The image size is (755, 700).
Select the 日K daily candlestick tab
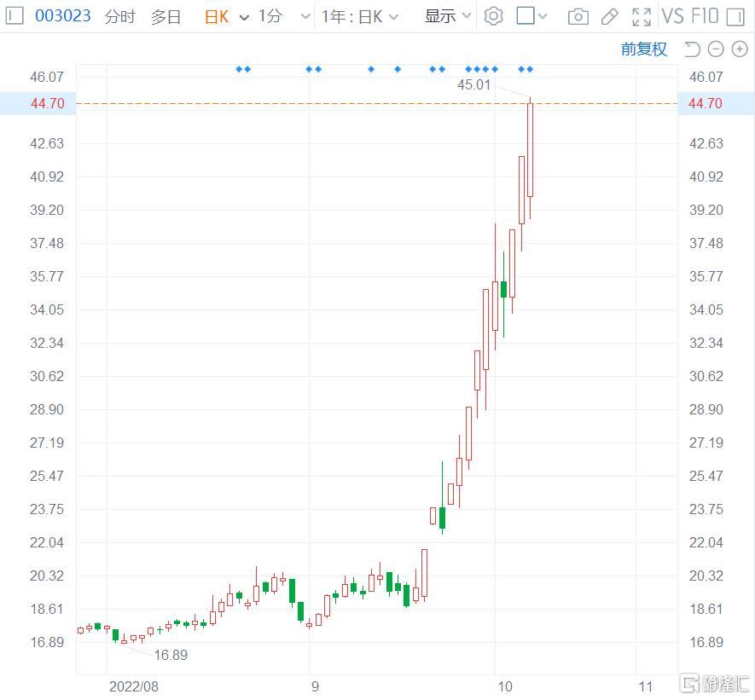[x=217, y=17]
